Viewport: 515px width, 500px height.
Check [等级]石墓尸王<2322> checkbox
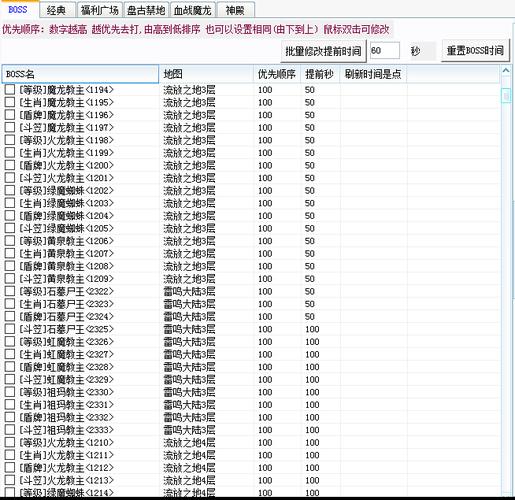[x=10, y=291]
